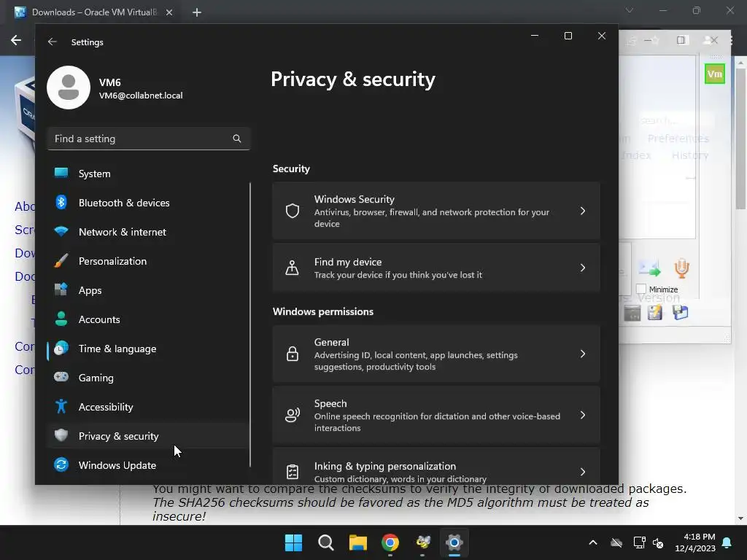Expand Speech settings with its chevron

click(x=583, y=415)
